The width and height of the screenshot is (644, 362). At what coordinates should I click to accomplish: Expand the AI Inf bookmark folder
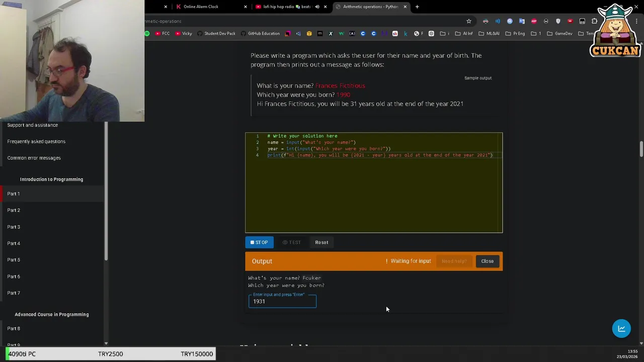pyautogui.click(x=463, y=34)
